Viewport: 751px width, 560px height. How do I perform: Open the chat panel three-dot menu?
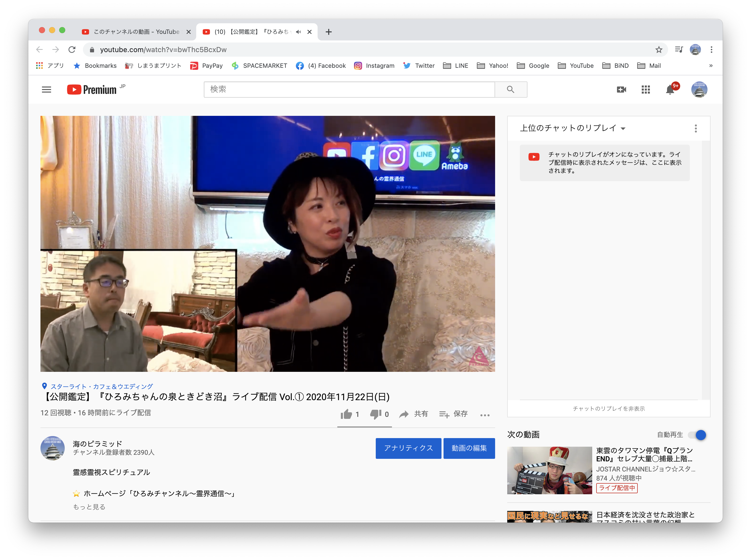click(x=695, y=128)
